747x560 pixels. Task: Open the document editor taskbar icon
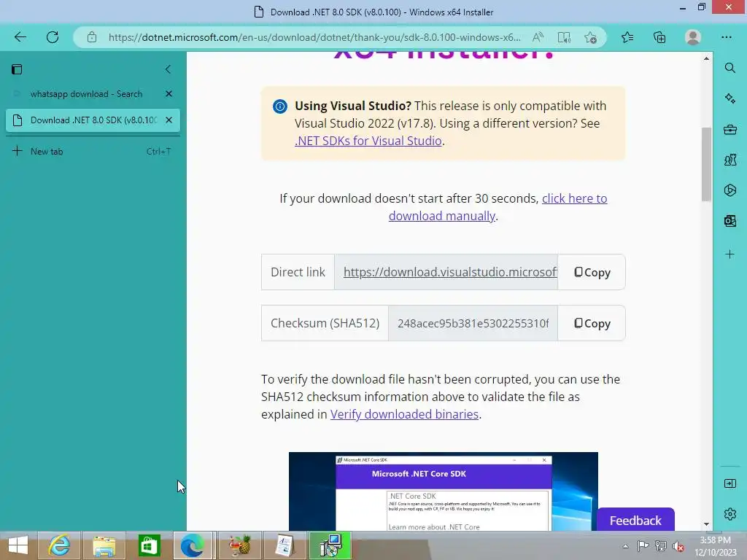(285, 545)
